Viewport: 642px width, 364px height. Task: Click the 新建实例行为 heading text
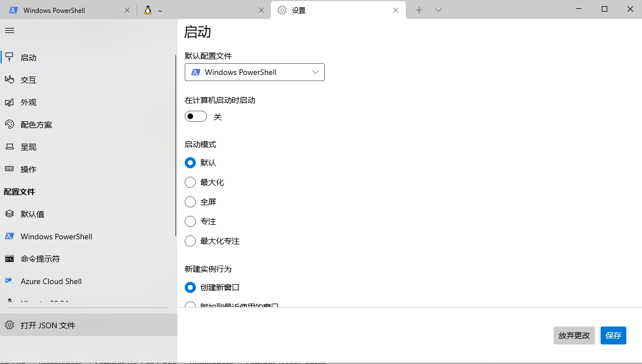pos(208,269)
